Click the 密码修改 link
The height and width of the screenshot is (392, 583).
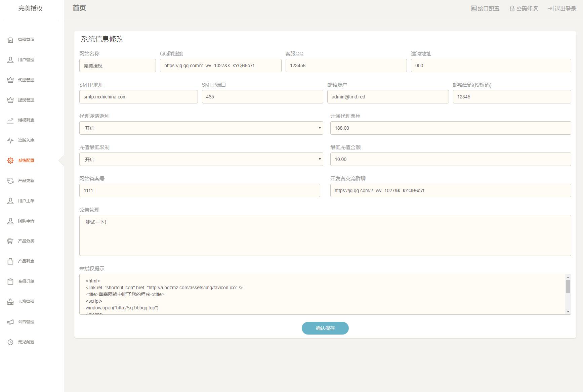coord(524,8)
